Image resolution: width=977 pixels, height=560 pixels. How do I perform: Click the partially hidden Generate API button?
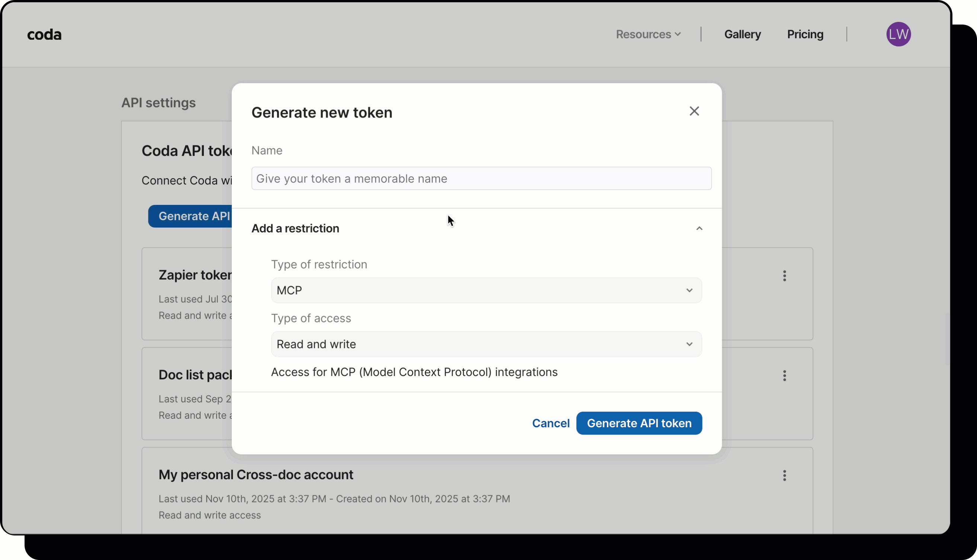tap(191, 216)
